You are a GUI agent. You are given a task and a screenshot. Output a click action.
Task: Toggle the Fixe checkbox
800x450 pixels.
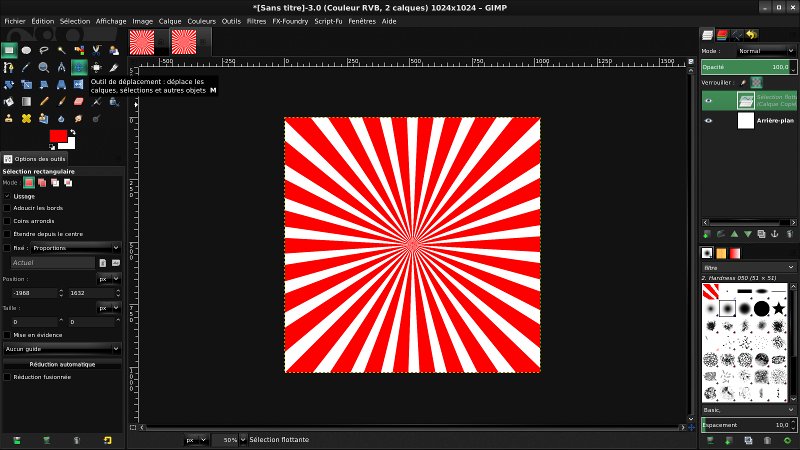tap(7, 248)
